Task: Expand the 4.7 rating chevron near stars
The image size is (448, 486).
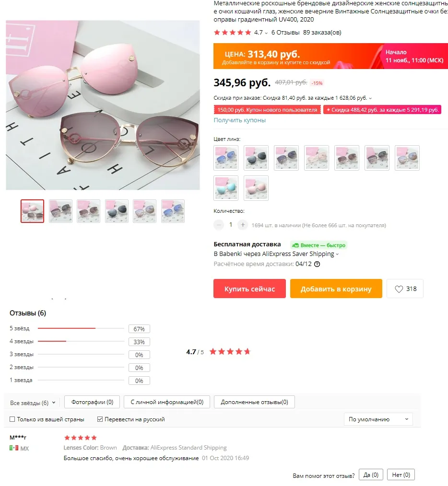Action: (266, 33)
